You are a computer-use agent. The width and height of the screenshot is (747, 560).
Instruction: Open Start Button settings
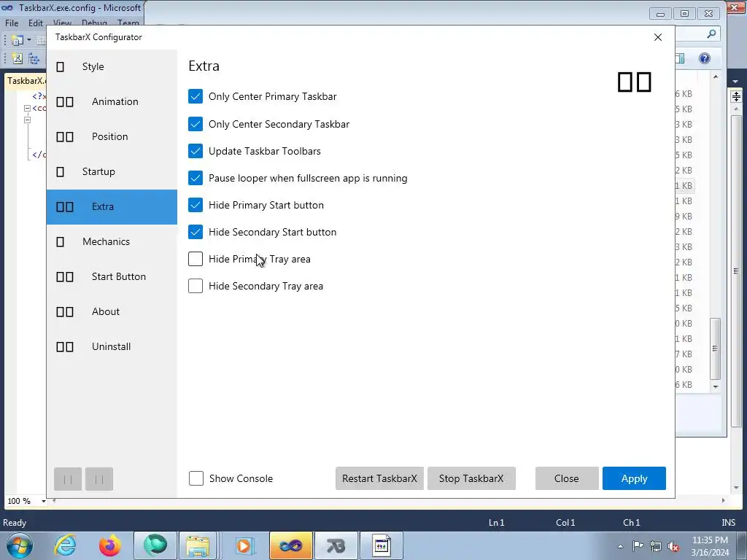pyautogui.click(x=112, y=276)
